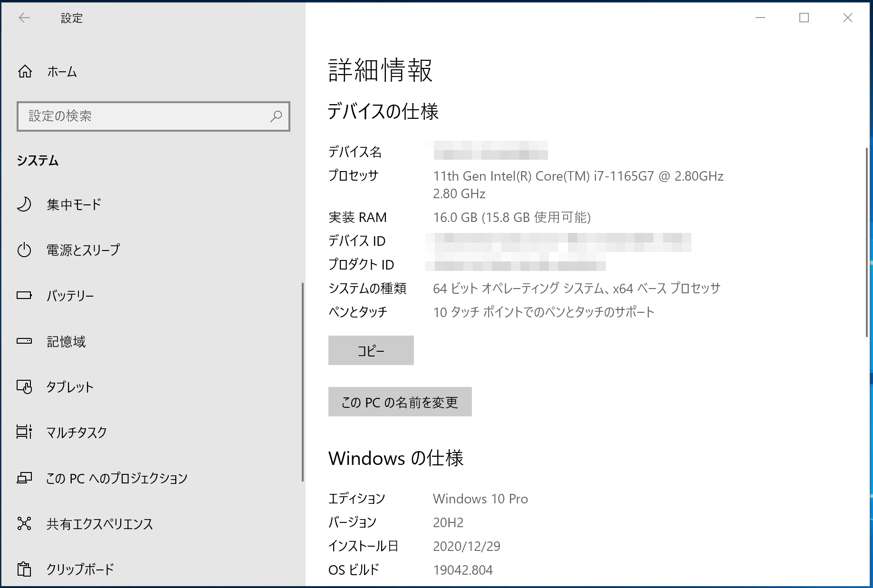Image resolution: width=873 pixels, height=588 pixels.
Task: Click the edition value Windows 10 Pro
Action: pyautogui.click(x=480, y=499)
